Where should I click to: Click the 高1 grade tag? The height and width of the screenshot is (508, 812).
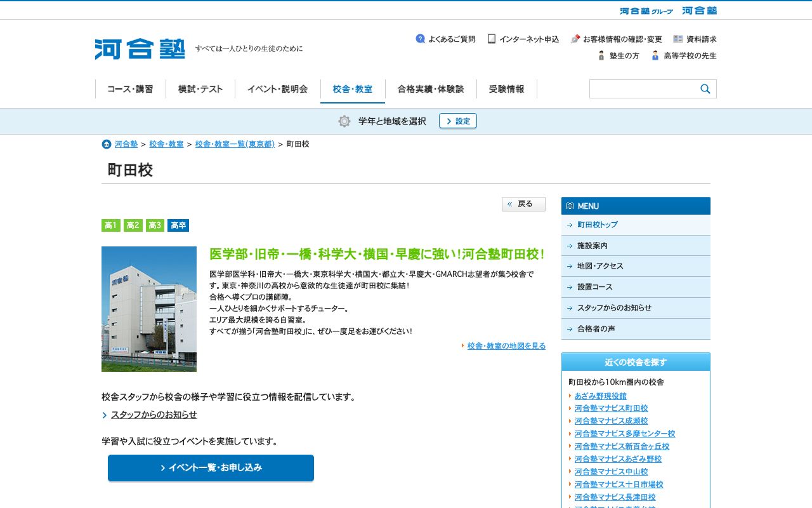(111, 225)
